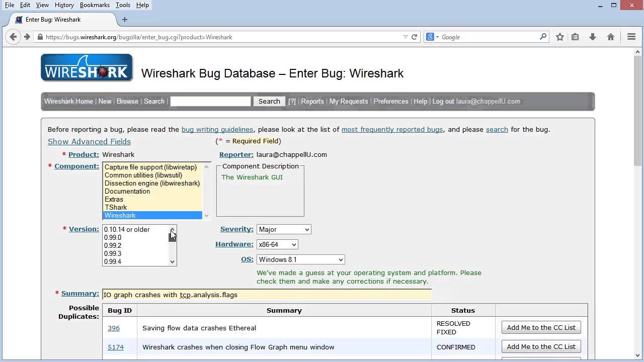Viewport: 644px width, 362px height.
Task: Open the most frequently reported bugs link
Action: click(392, 129)
